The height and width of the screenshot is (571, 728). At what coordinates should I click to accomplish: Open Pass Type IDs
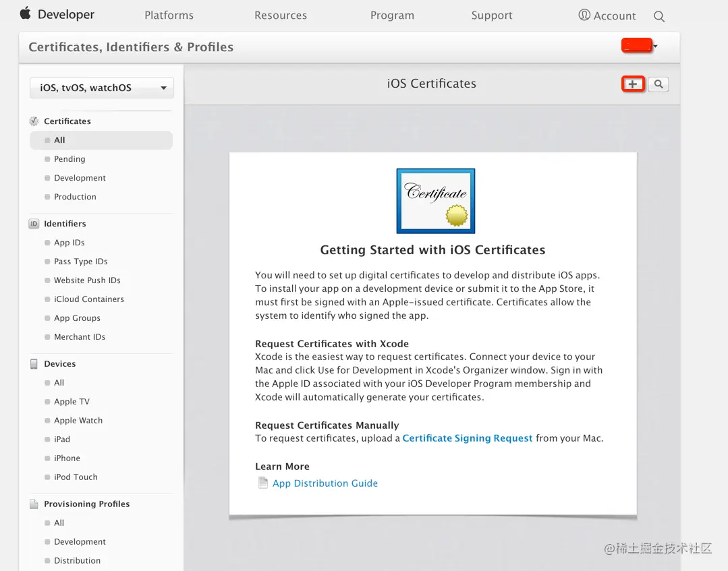point(81,262)
